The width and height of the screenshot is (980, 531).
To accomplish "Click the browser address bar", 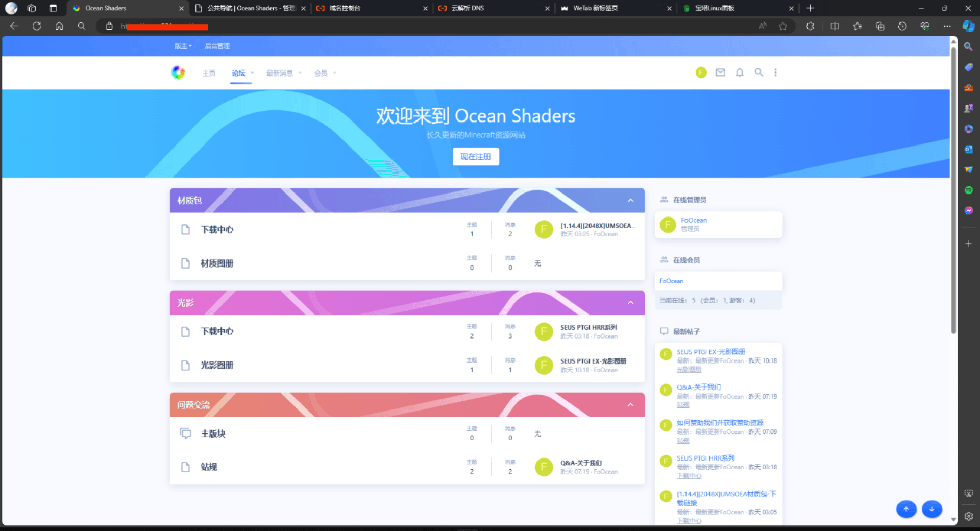I will click(408, 26).
